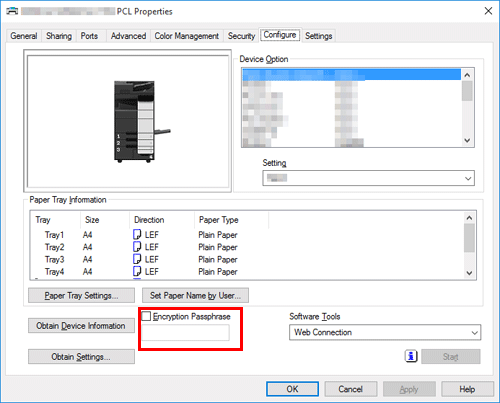Click the LEF direction icon for Tray4

pos(137,271)
